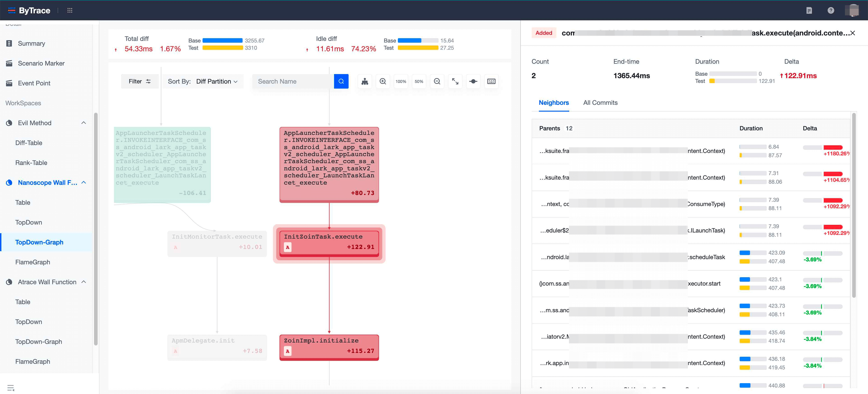Screen dimensions: 868x394
Task: Click the A badge on InitMonitorTask node
Action: (175, 247)
